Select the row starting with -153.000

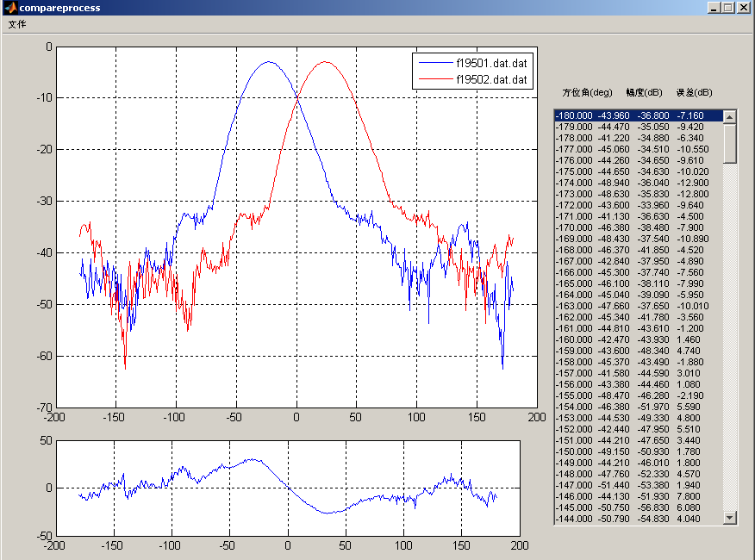point(639,418)
